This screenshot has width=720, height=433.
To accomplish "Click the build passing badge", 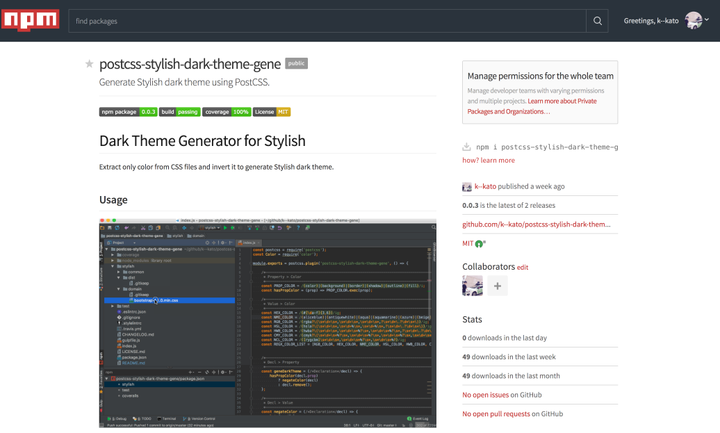I will click(180, 112).
